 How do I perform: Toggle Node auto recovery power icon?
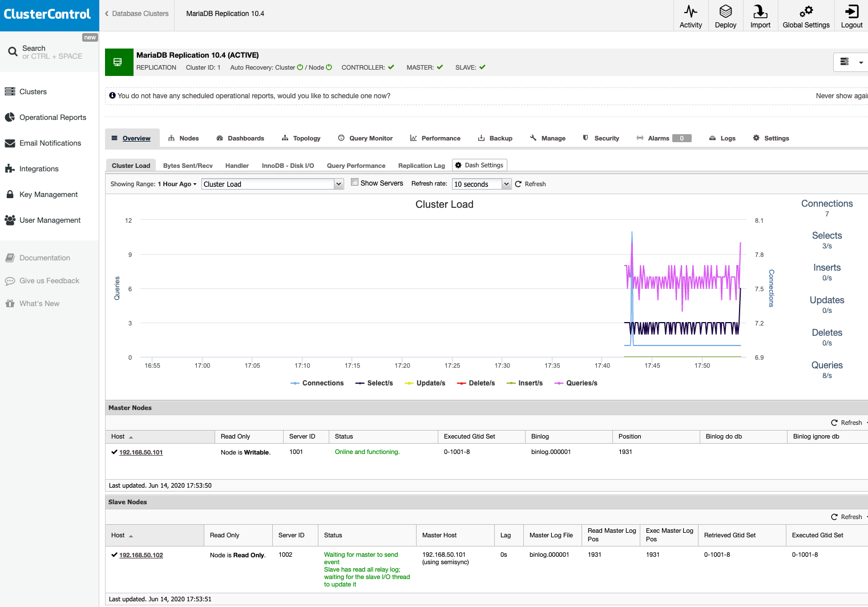329,67
